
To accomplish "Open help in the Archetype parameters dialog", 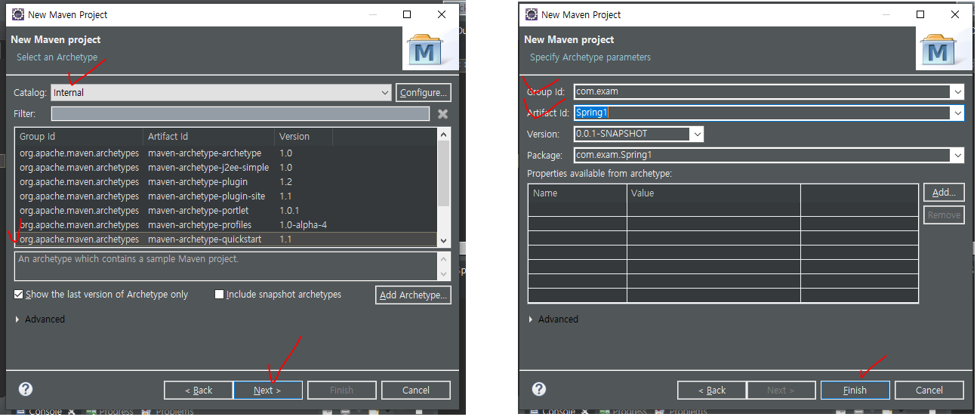I will (539, 389).
